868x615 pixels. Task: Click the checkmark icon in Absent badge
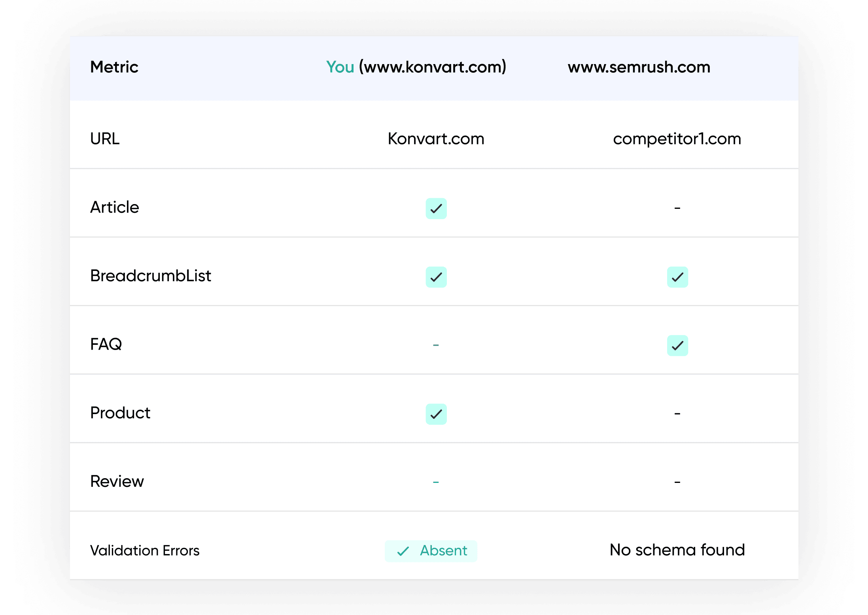click(x=403, y=551)
